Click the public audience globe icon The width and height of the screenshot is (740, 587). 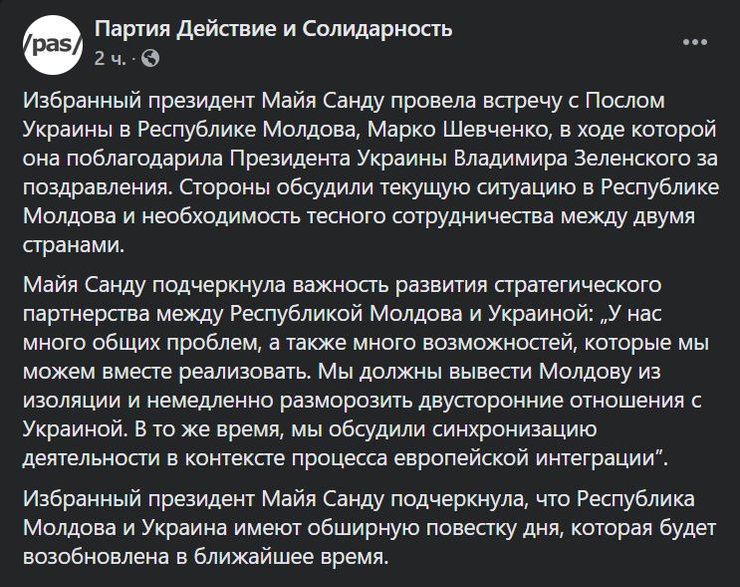tap(151, 58)
